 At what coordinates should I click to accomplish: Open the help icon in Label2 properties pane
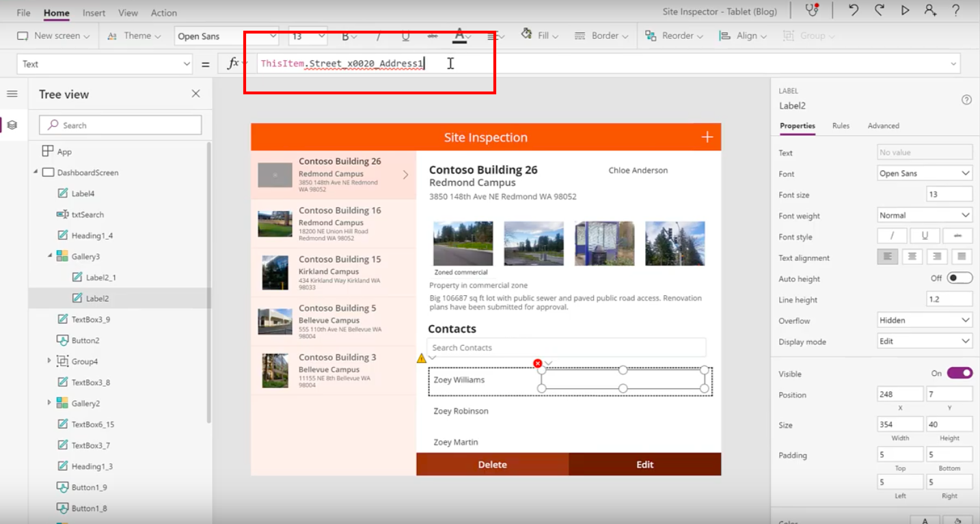[x=966, y=100]
